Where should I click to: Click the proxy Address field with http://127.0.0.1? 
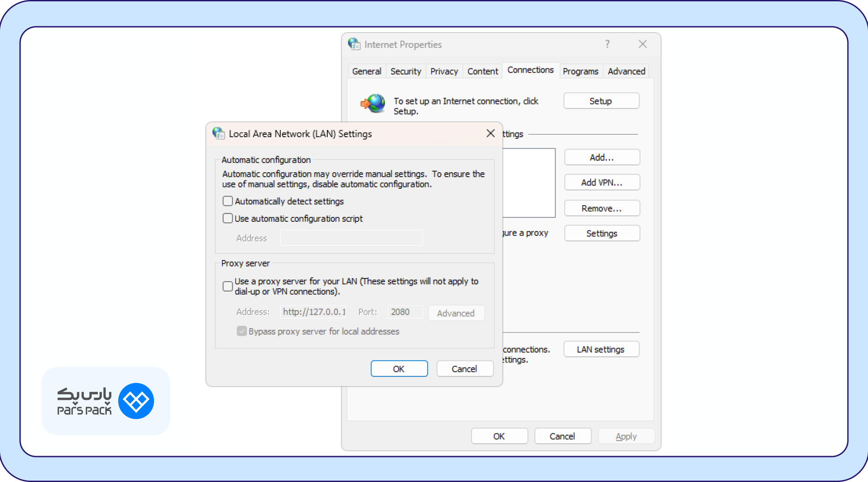(313, 312)
